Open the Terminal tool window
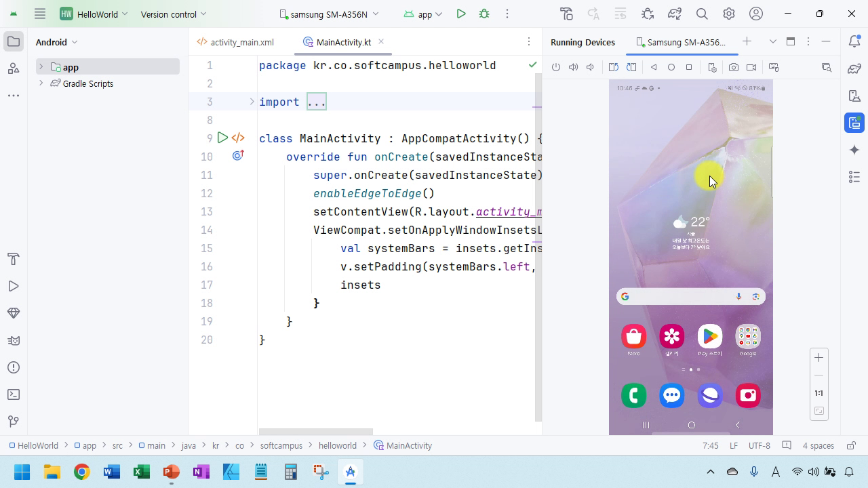868x488 pixels. [x=13, y=394]
